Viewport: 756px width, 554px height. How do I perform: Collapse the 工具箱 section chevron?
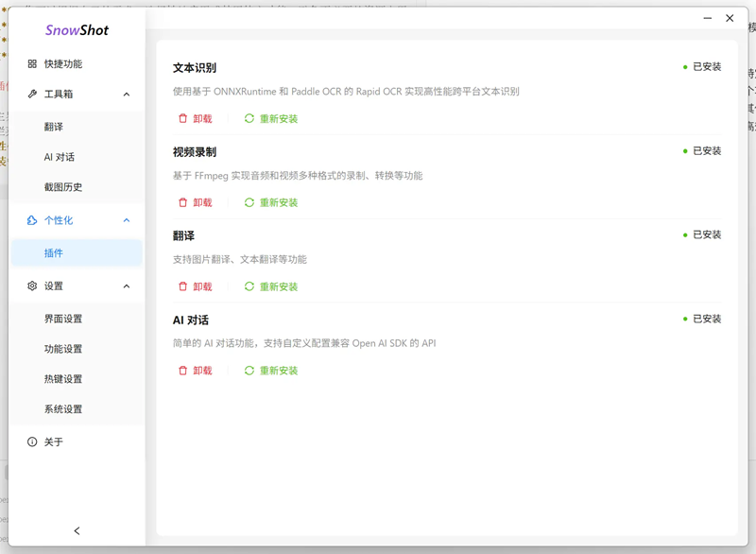click(x=127, y=94)
